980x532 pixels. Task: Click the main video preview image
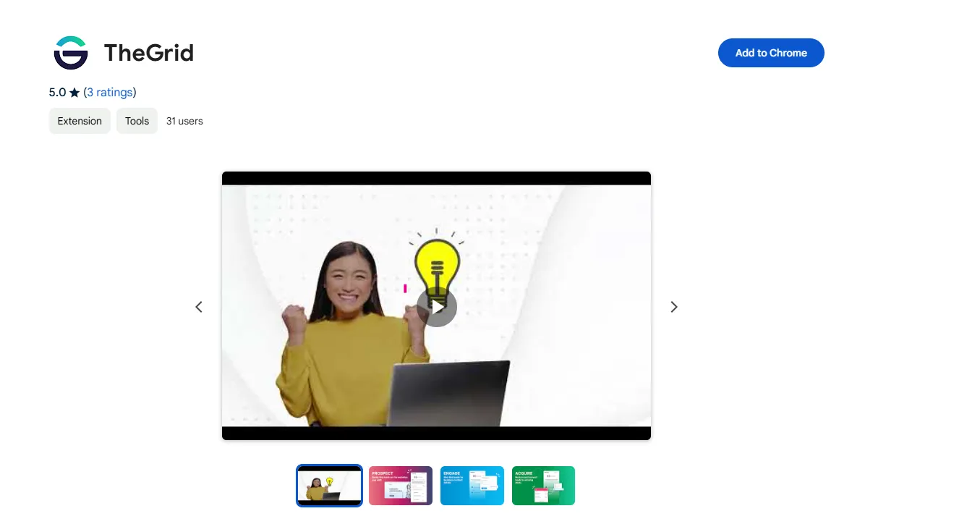point(437,305)
